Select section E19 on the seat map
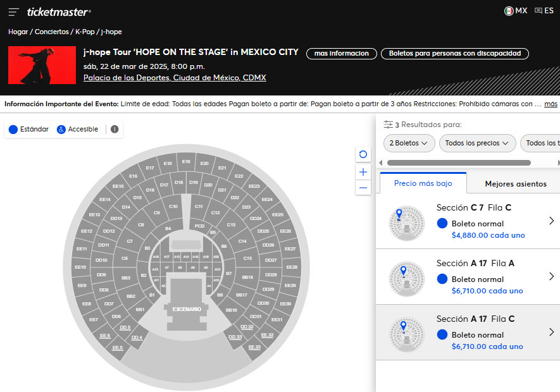Image resolution: width=560 pixels, height=392 pixels. 186,161
